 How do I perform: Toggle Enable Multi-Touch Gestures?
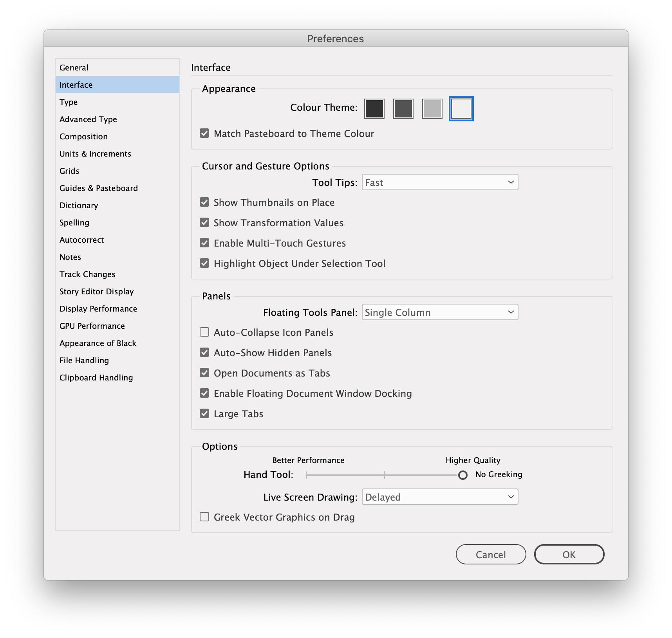[204, 243]
